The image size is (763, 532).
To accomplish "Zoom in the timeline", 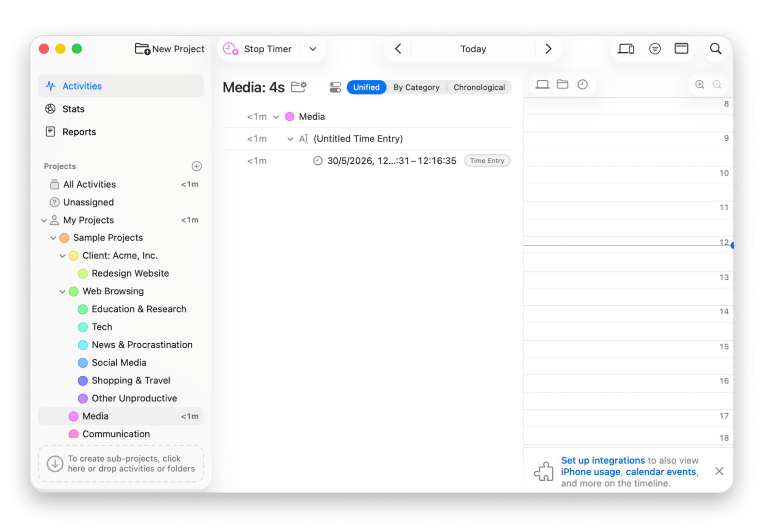I will point(699,85).
